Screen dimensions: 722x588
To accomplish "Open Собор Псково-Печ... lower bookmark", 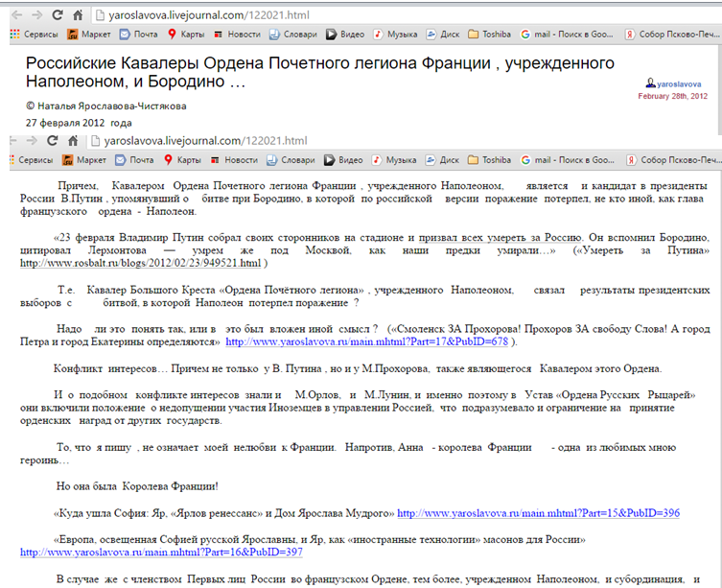I will [674, 160].
